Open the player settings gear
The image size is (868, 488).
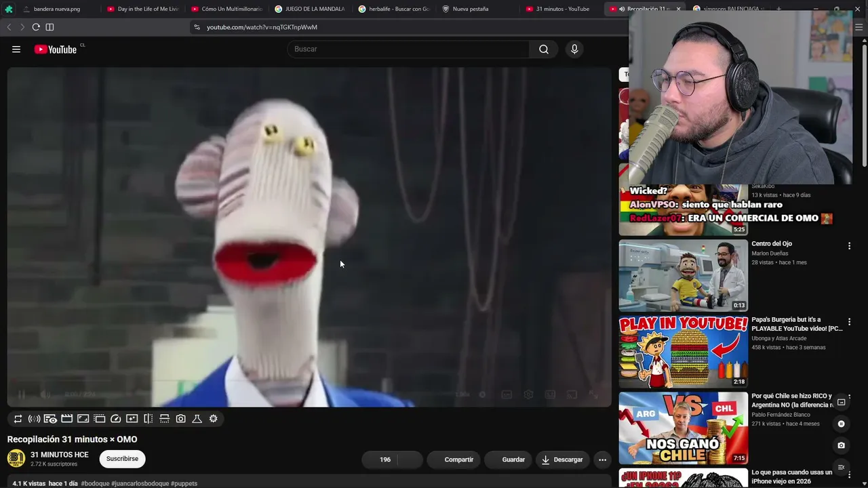(x=528, y=394)
